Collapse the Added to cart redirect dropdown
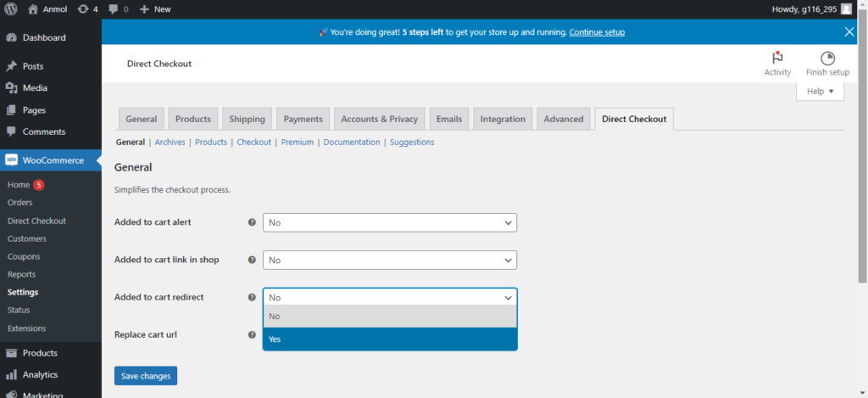The height and width of the screenshot is (398, 868). coord(390,297)
